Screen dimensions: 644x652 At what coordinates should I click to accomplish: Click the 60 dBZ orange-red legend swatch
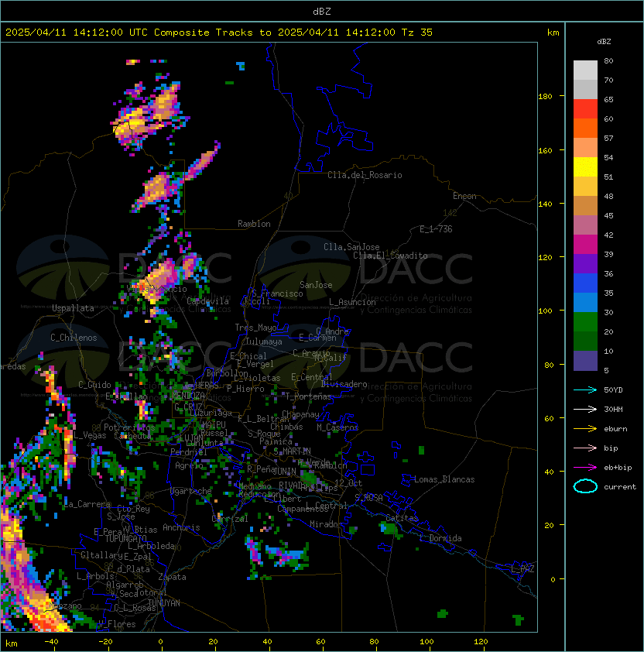click(585, 128)
